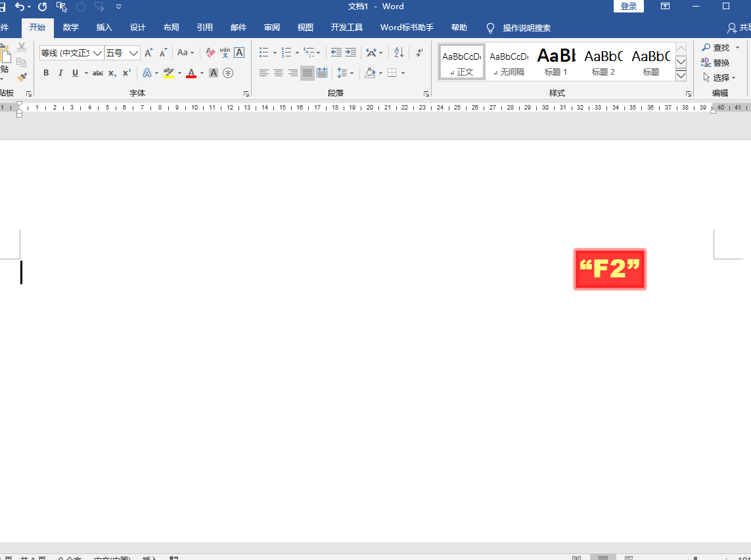751x560 pixels.
Task: Apply bulleted list
Action: click(264, 52)
